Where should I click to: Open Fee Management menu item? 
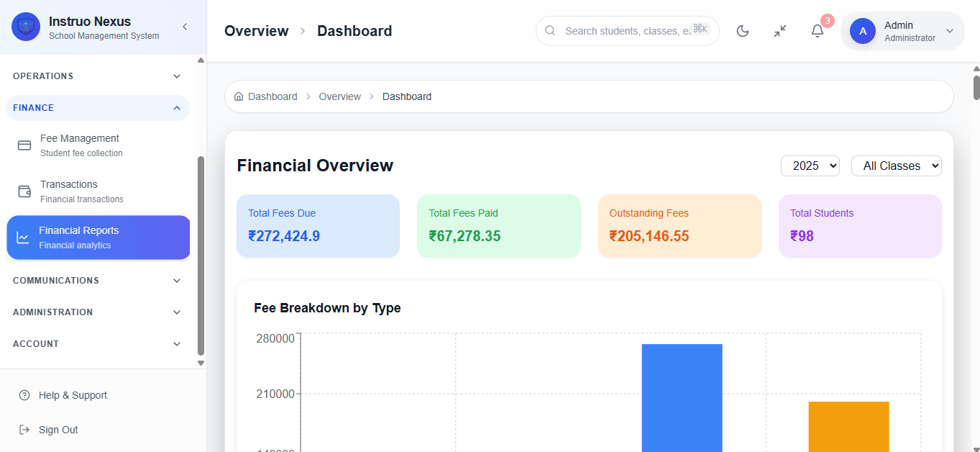tap(98, 145)
